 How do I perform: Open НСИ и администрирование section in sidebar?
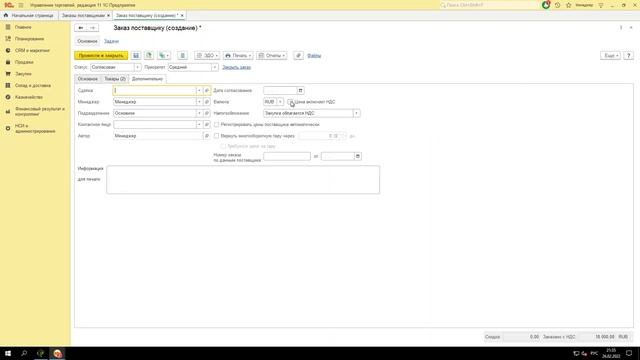(35, 129)
